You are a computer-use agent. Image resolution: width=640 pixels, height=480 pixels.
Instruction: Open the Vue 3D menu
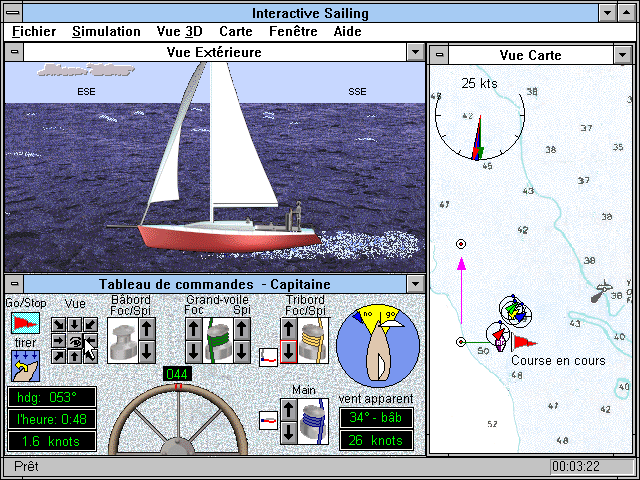[x=180, y=31]
